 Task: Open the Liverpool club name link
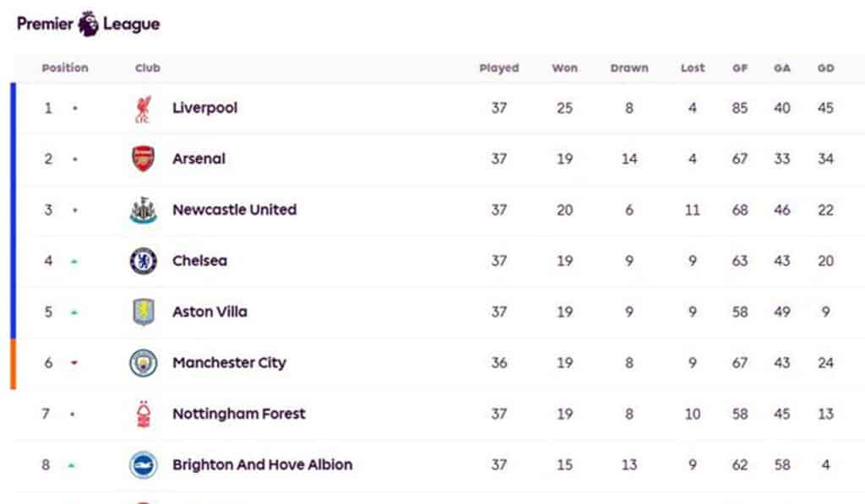(x=204, y=107)
